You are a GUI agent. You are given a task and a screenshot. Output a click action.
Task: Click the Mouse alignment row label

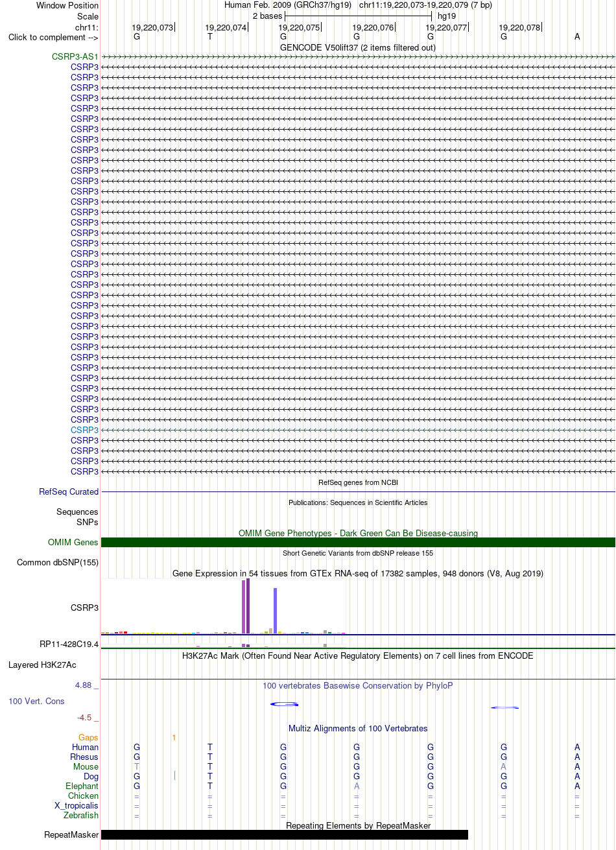(x=86, y=766)
